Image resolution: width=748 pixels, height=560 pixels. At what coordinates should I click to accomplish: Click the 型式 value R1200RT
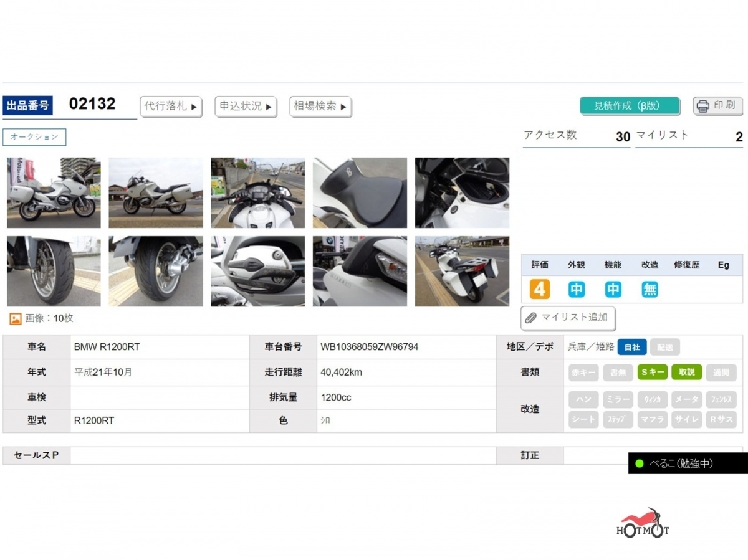pyautogui.click(x=94, y=421)
